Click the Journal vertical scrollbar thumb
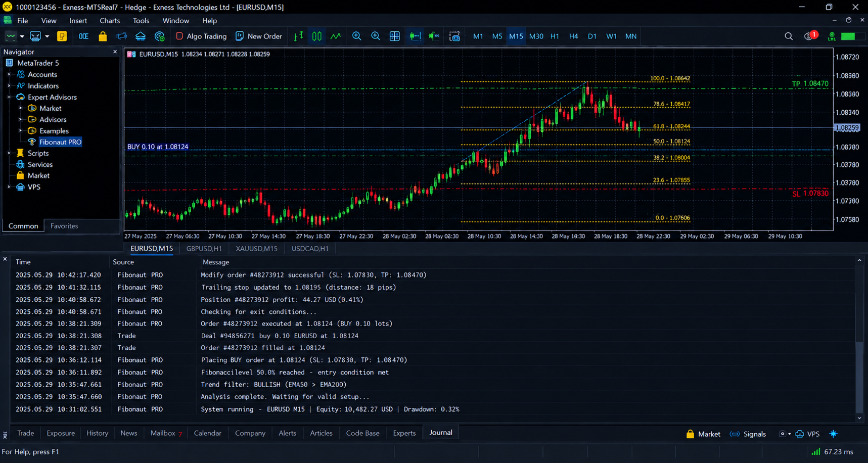 tap(859, 377)
